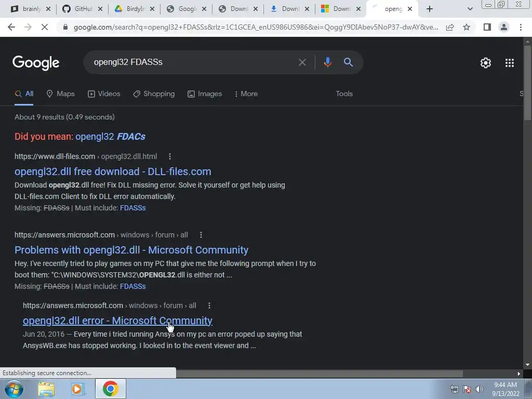Image resolution: width=532 pixels, height=399 pixels.
Task: Open Chrome side panel
Action: point(487,27)
